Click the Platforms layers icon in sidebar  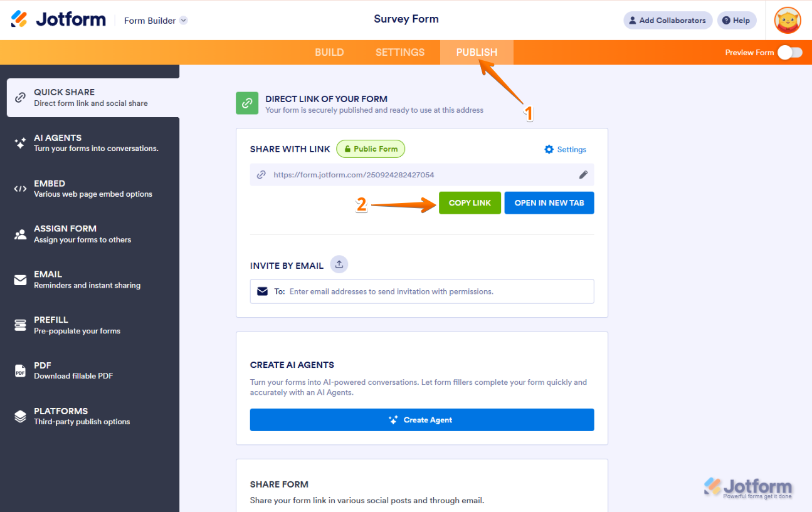pos(21,416)
